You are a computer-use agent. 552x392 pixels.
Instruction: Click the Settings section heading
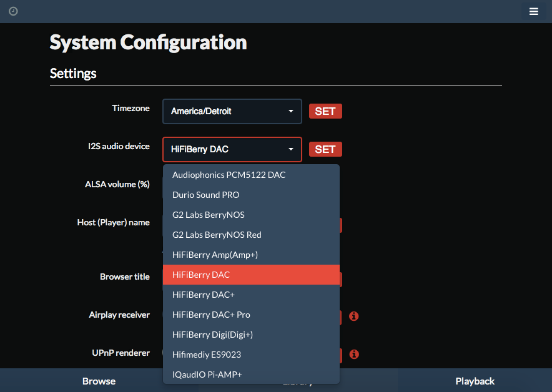pos(73,73)
